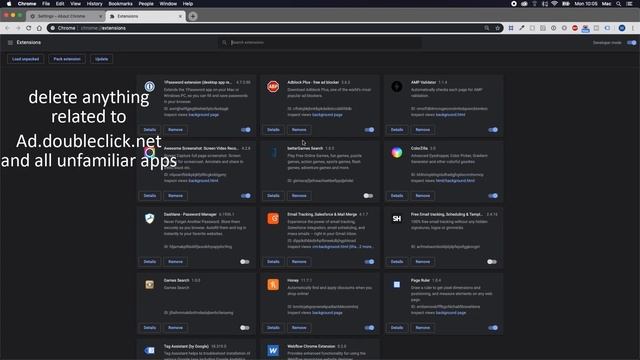Click the Page Ruler toolbar icon

coord(511,28)
